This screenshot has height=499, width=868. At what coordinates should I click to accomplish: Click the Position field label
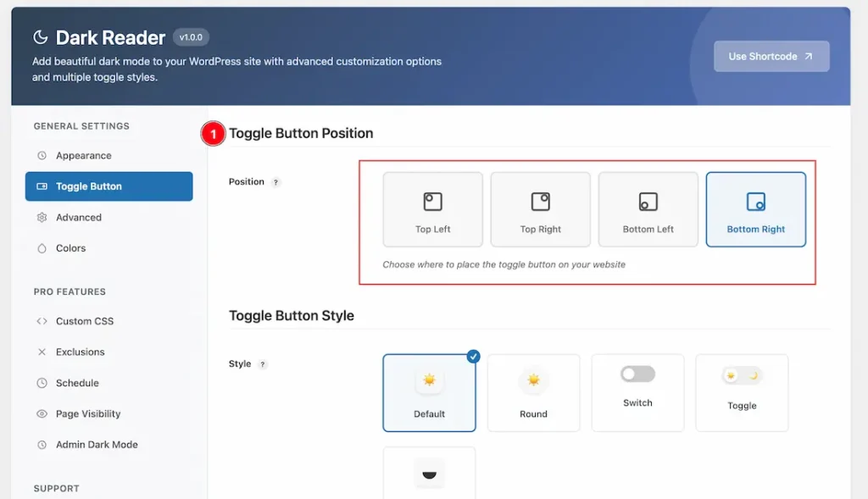coord(247,181)
